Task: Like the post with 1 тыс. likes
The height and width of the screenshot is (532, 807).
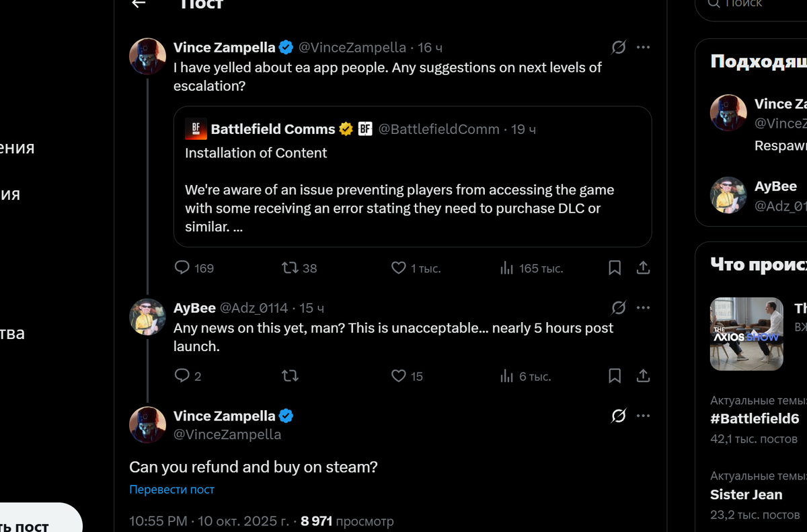Action: [x=399, y=268]
